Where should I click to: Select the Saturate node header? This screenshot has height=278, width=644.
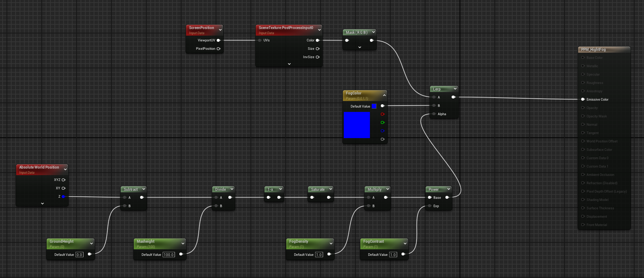point(318,189)
